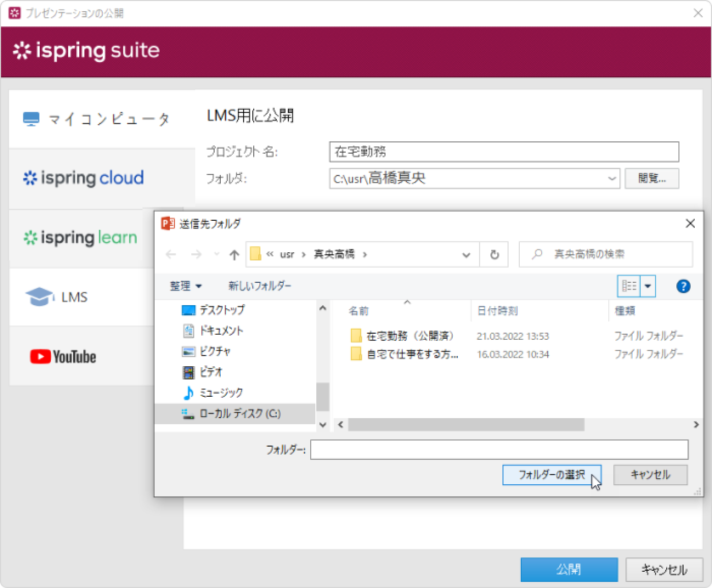Select the My Computer publishing tab
This screenshot has height=588, width=712.
(x=102, y=119)
